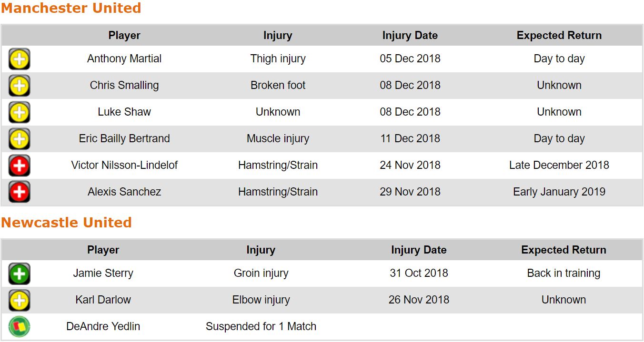Click the Player header in Manchester table
Image resolution: width=644 pixels, height=342 pixels.
(124, 35)
